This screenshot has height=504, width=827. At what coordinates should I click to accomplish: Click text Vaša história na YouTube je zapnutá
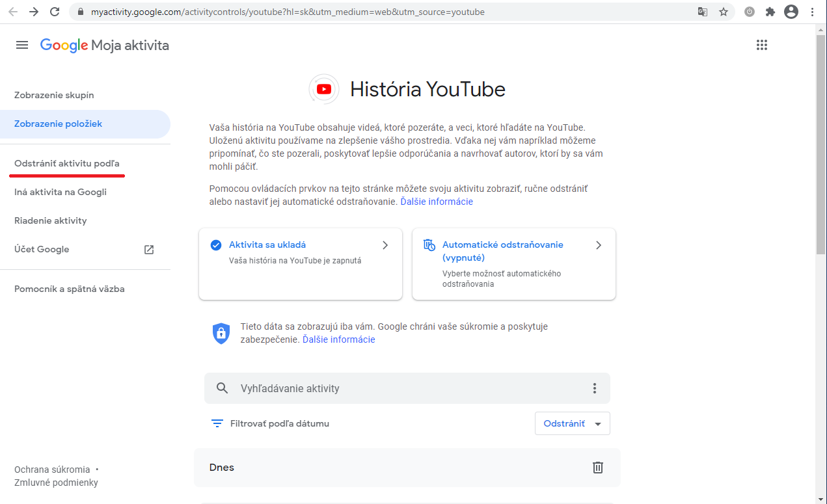295,260
